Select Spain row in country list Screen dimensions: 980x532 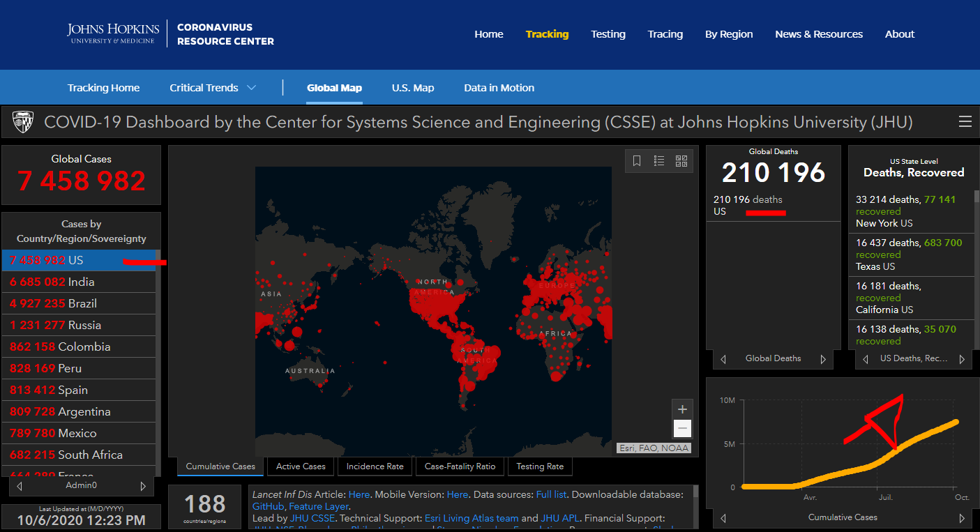[x=79, y=390]
